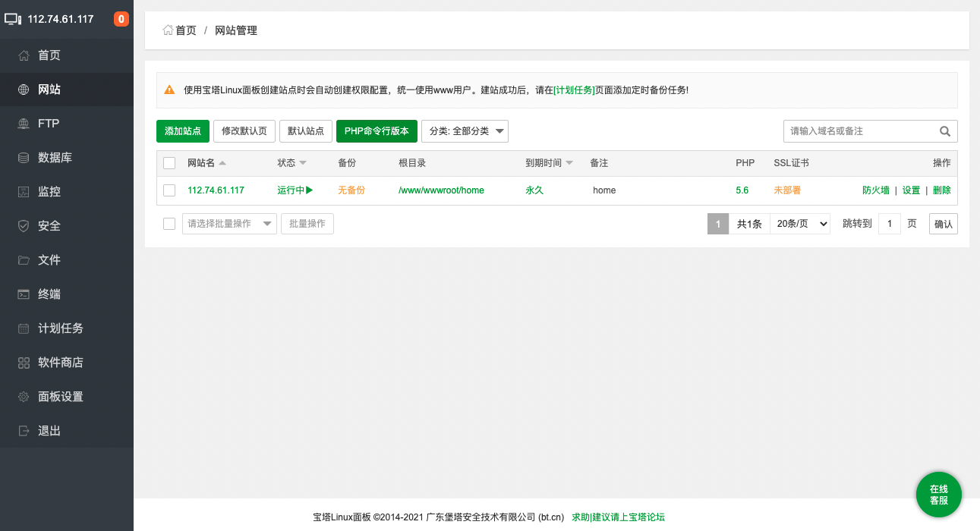Click the folder icon for 文件
Viewport: 980px width, 531px height.
point(24,260)
